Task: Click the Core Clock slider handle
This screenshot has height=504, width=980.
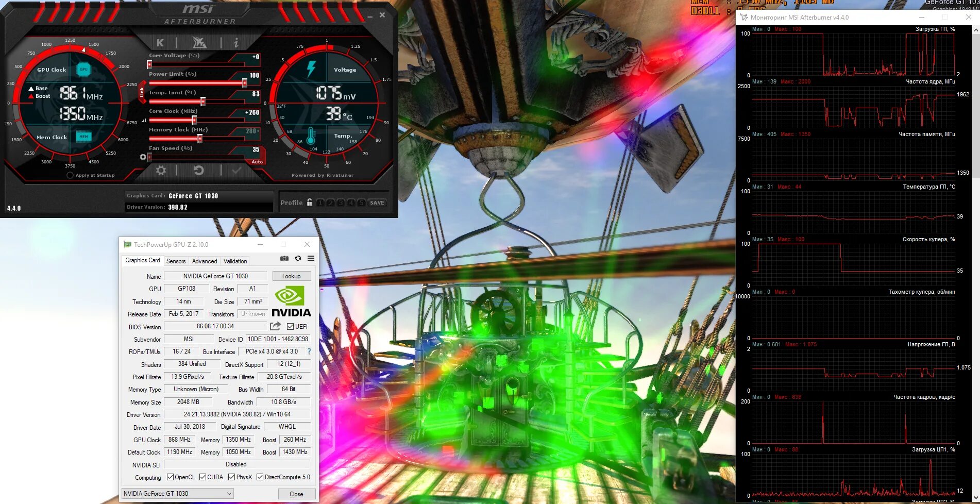Action: (x=194, y=120)
